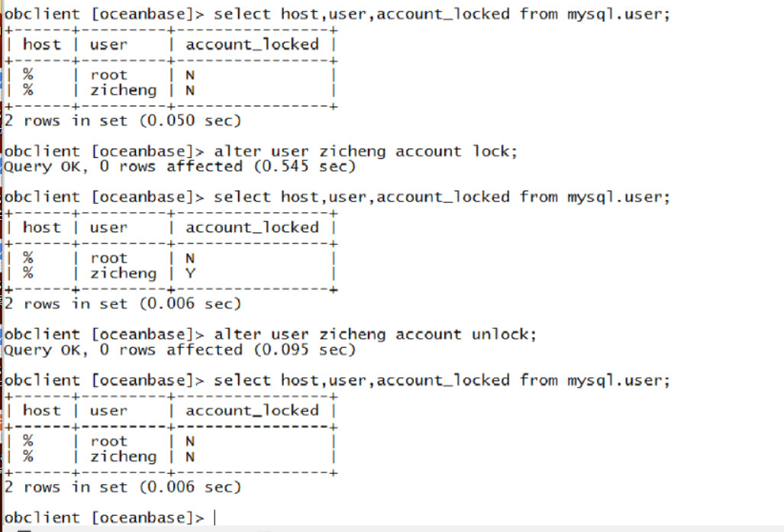This screenshot has width=784, height=532.
Task: Click the 'user' header in the last table
Action: pos(109,411)
